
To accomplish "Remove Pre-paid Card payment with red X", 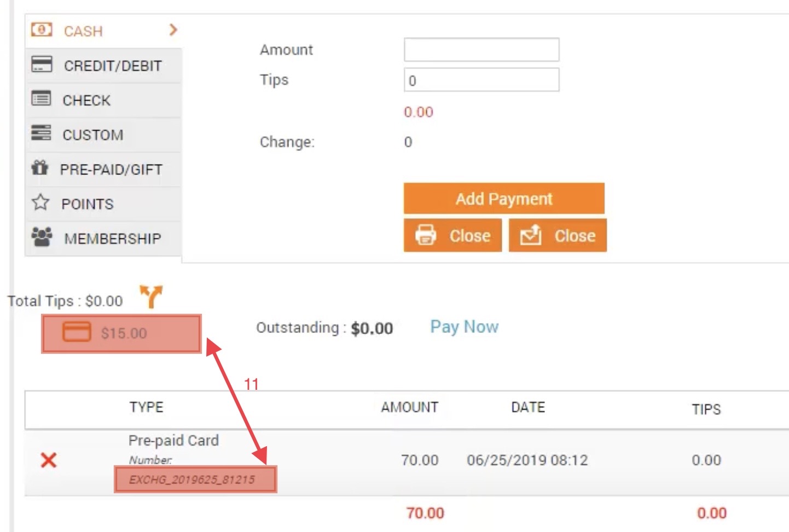I will (49, 460).
